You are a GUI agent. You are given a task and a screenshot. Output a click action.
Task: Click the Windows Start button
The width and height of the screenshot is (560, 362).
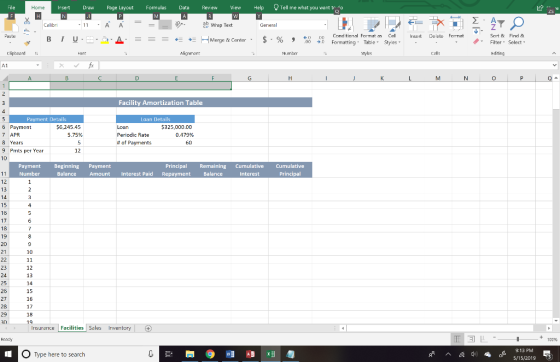click(x=8, y=354)
